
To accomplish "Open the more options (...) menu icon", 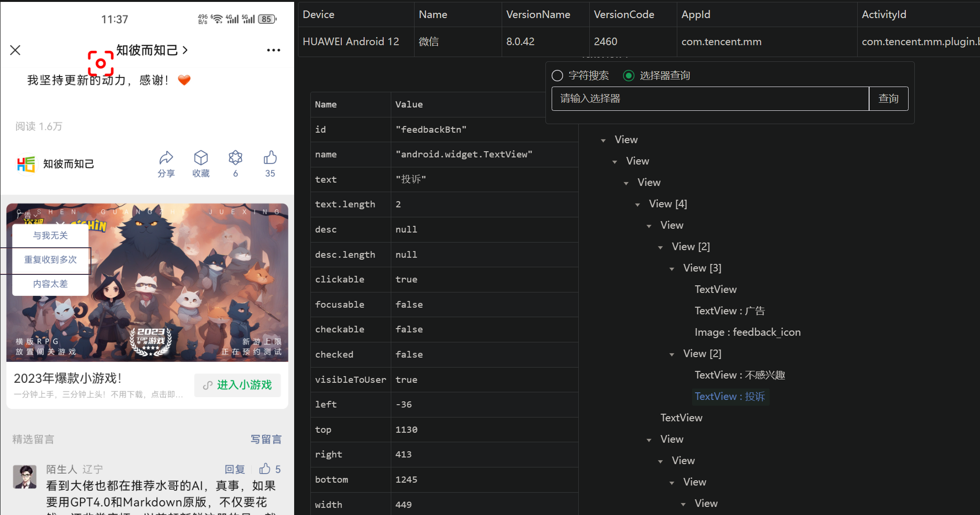I will [273, 50].
